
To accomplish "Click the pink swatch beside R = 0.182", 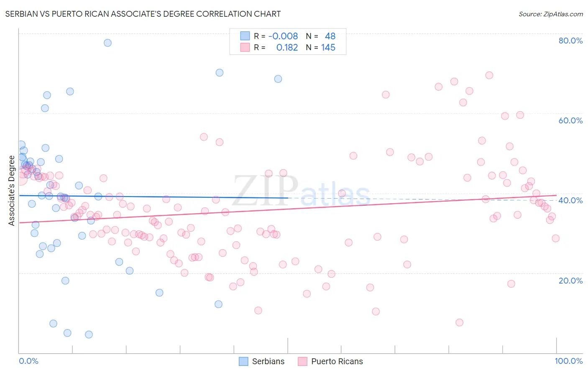I will click(x=245, y=47).
